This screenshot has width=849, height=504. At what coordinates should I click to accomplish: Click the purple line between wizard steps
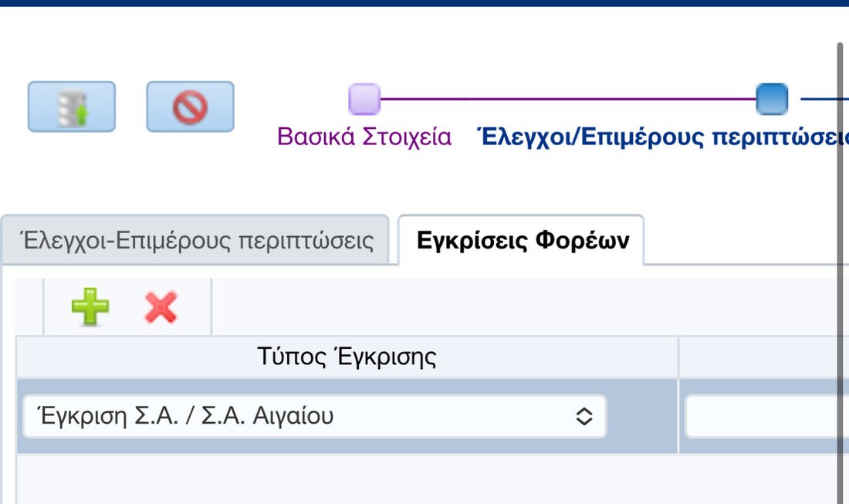click(567, 99)
